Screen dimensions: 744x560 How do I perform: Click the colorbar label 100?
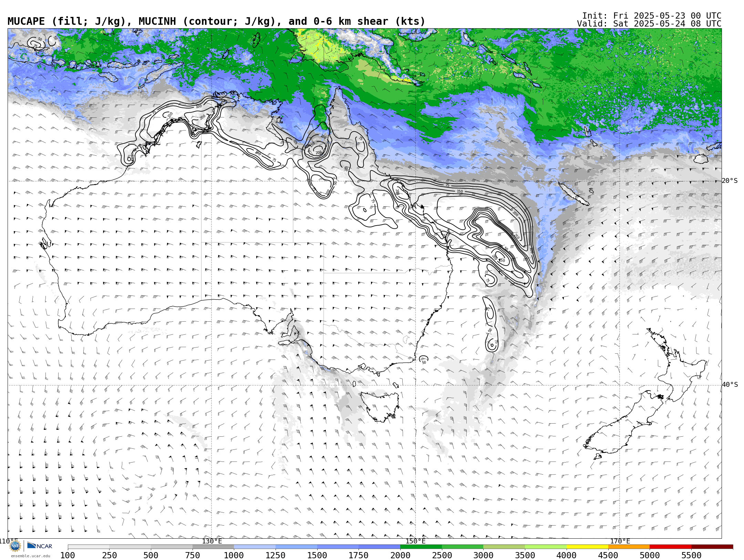(68, 556)
